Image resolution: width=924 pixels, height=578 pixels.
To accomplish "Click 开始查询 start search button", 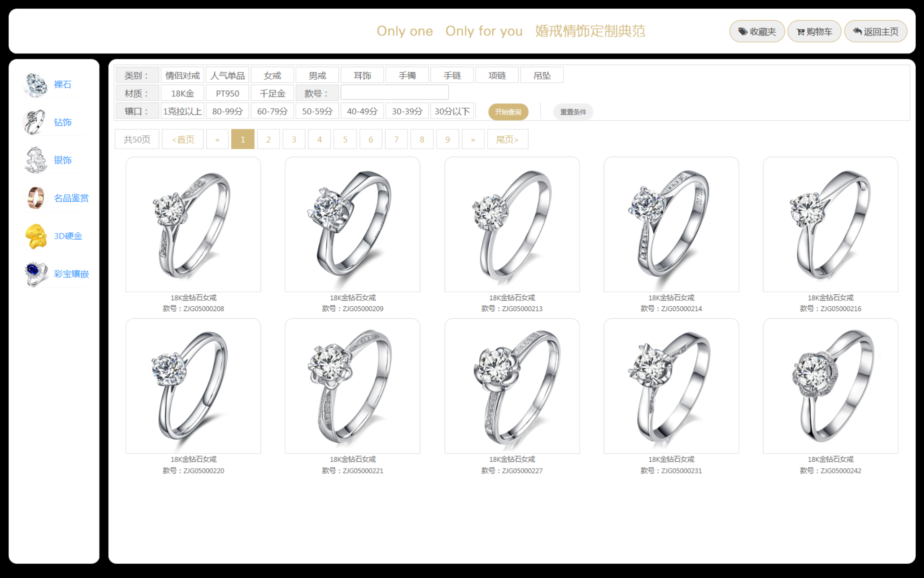I will 508,112.
